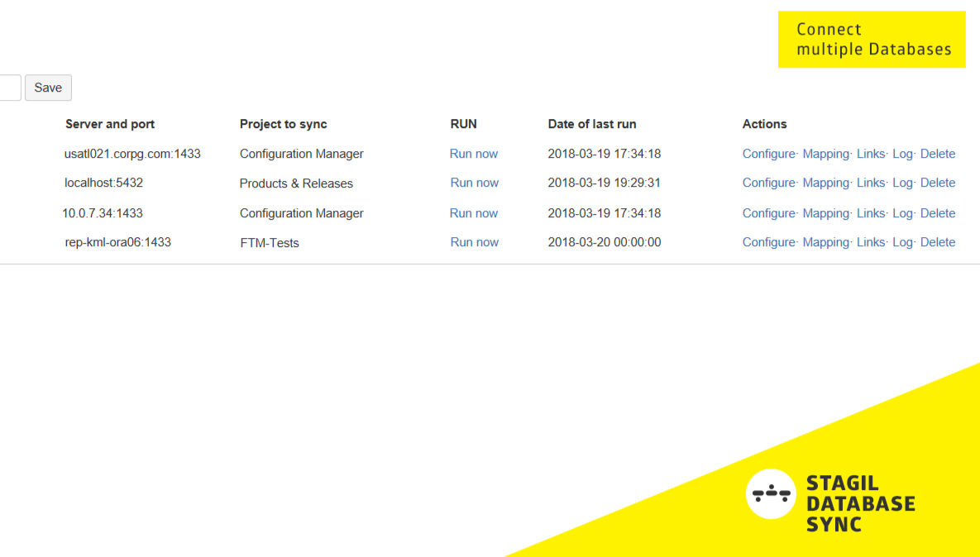This screenshot has width=980, height=557.
Task: View the Log for rep-kml-ora06:1433
Action: coord(901,242)
